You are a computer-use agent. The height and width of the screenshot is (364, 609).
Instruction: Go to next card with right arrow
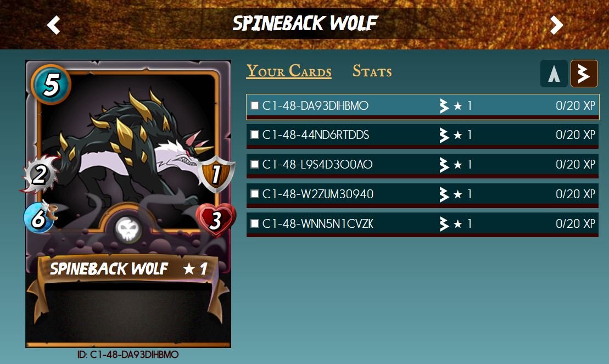pos(556,25)
